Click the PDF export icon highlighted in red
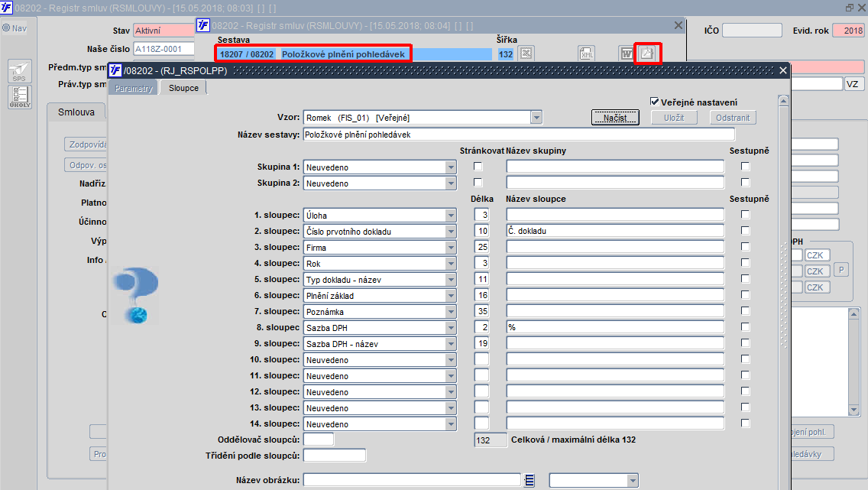Screen dimensions: 868x490 pyautogui.click(x=647, y=54)
